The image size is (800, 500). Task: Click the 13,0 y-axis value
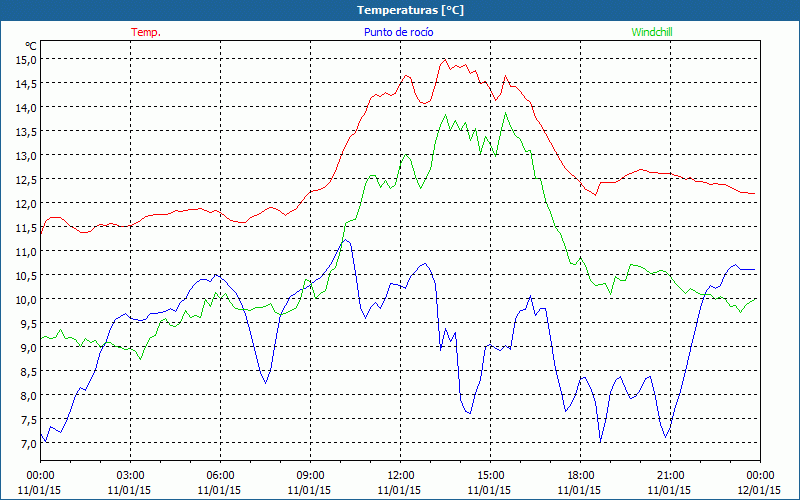point(26,156)
